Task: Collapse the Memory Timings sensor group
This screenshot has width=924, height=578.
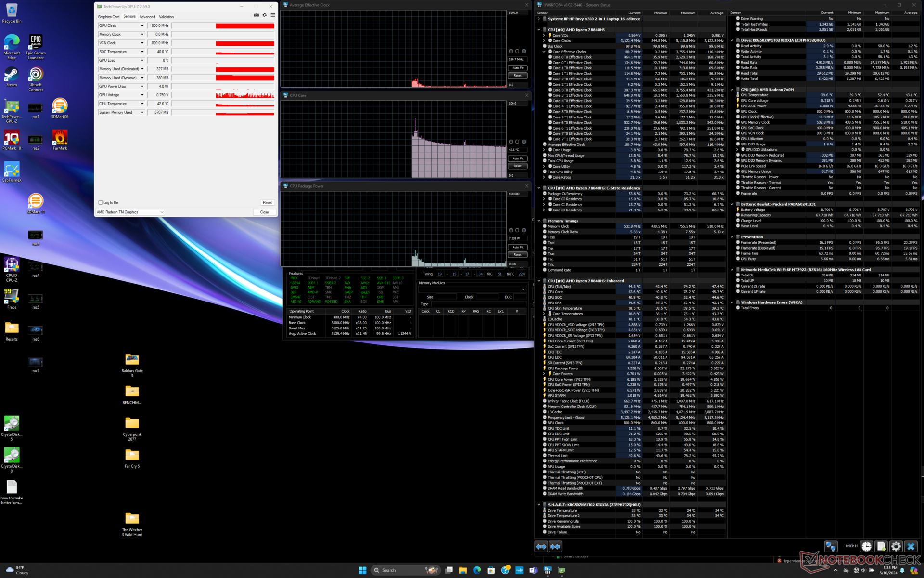Action: point(539,221)
